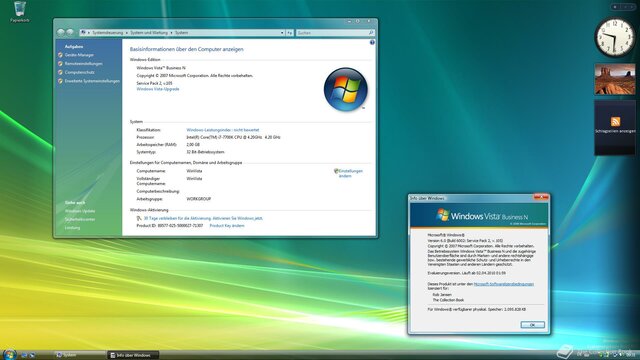Click the WORKGROUP value text

(x=198, y=199)
